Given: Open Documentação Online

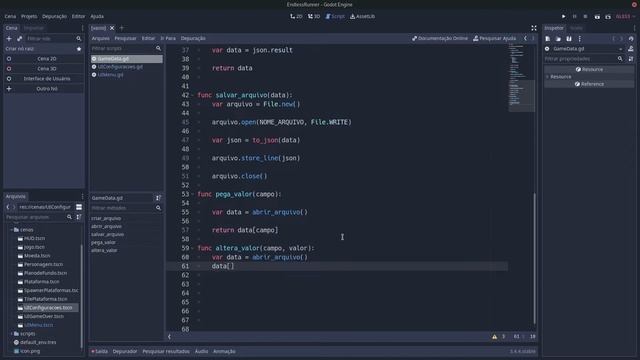Looking at the screenshot, I should 440,38.
